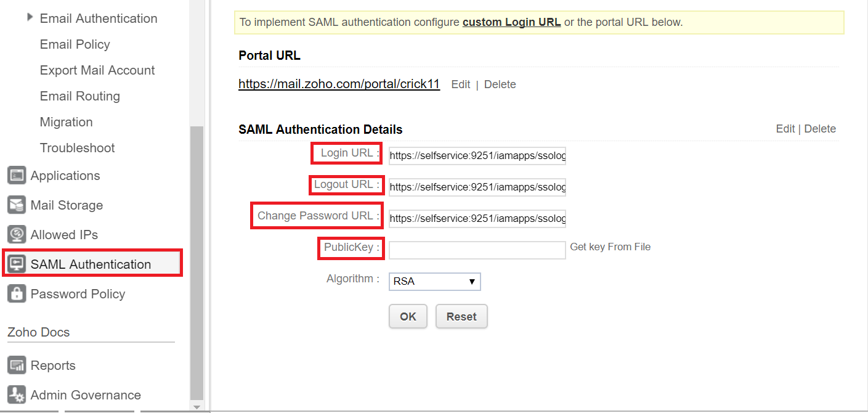This screenshot has height=413, width=868.
Task: Click the Mail Storage icon
Action: click(16, 205)
